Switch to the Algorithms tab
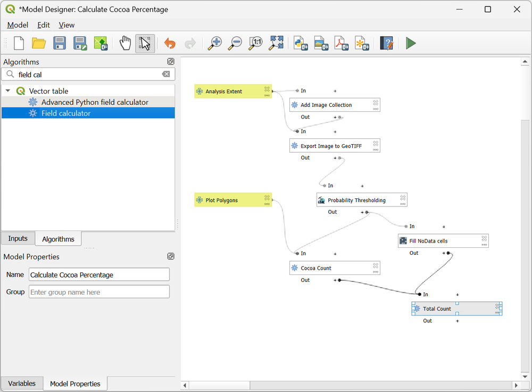This screenshot has width=532, height=392. point(58,239)
